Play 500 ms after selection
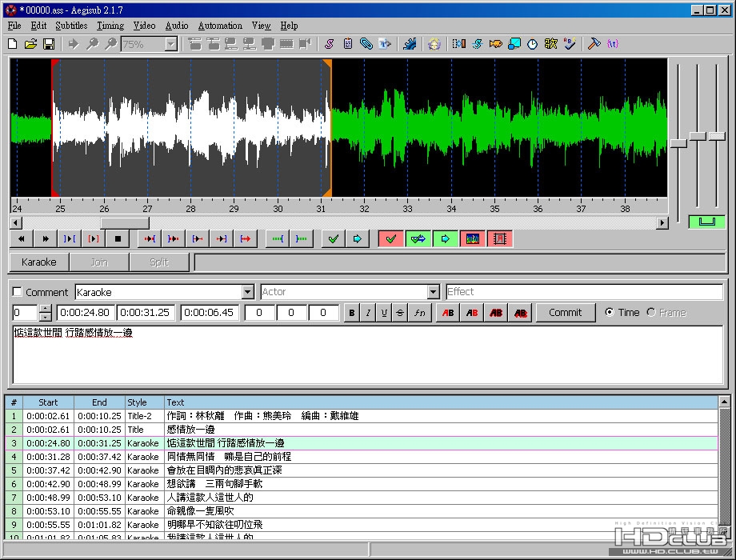Viewport: 736px width, 560px height. click(x=174, y=239)
